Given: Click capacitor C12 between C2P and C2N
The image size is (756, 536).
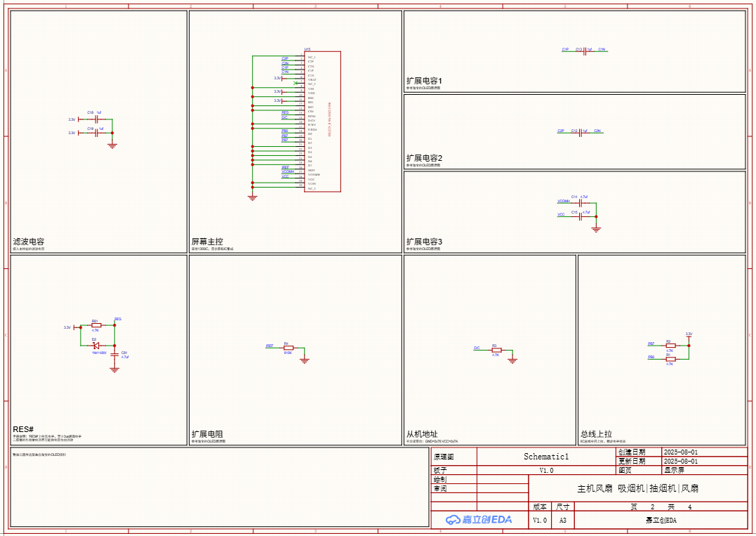Looking at the screenshot, I should 581,133.
